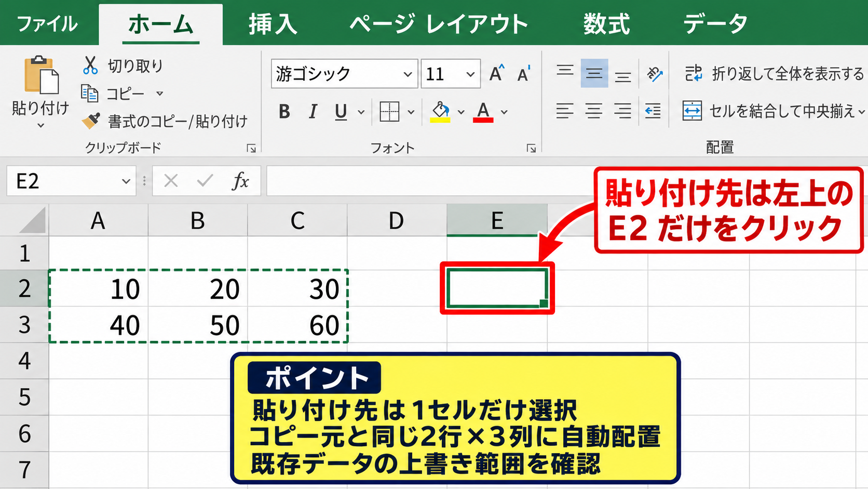
Task: Click the Copy icon
Action: [90, 94]
